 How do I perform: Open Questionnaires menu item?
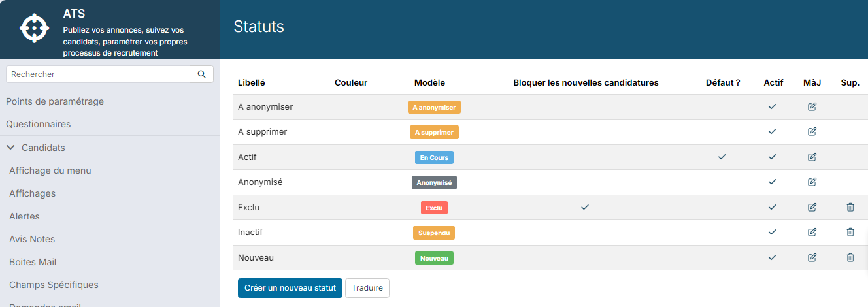click(39, 124)
